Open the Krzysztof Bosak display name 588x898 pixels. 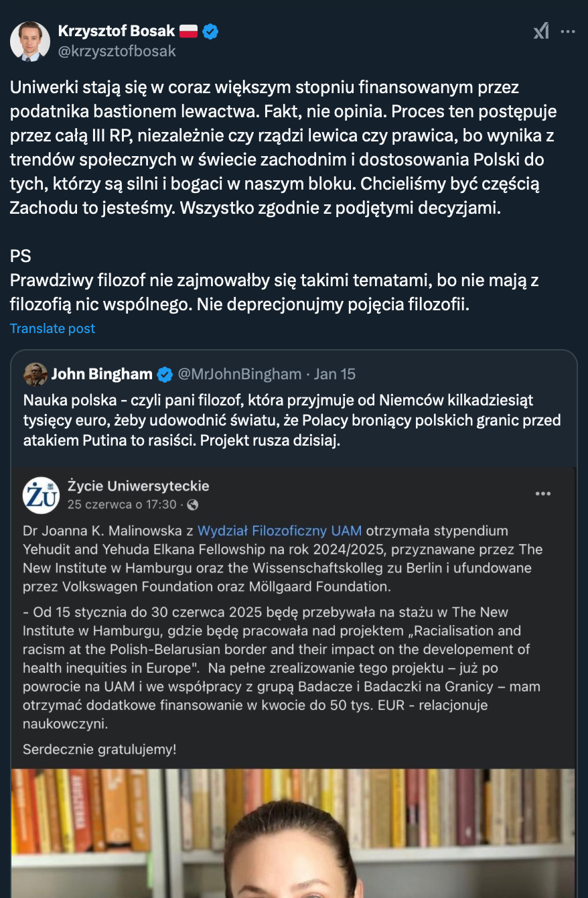pyautogui.click(x=116, y=31)
